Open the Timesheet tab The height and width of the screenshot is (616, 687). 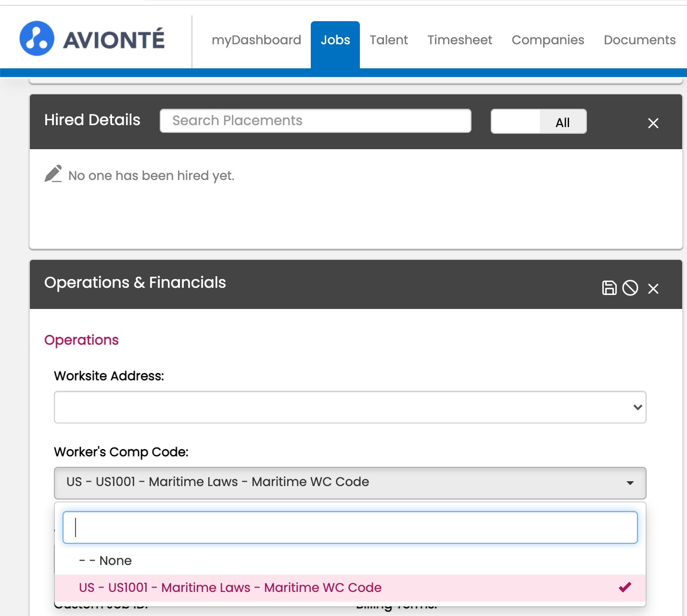[459, 40]
